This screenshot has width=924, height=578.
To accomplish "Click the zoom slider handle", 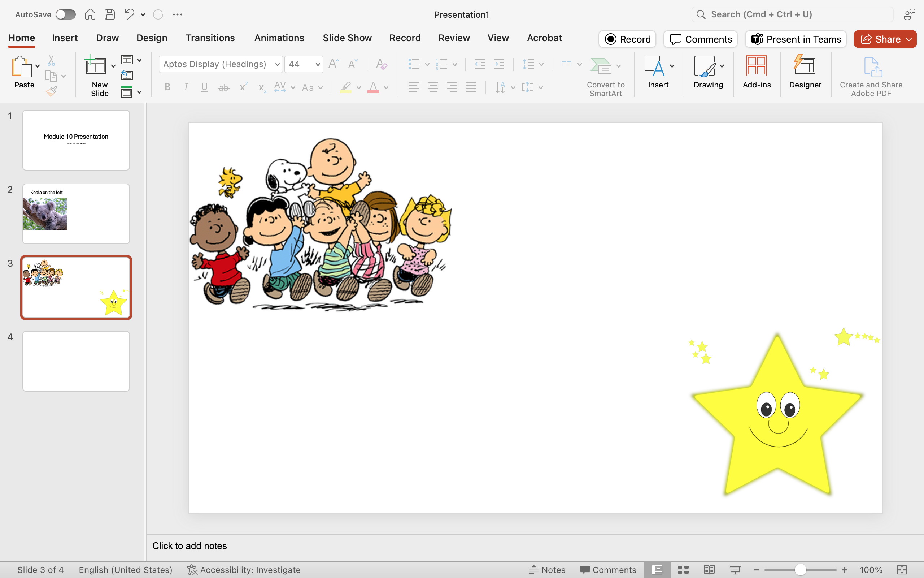I will [800, 570].
